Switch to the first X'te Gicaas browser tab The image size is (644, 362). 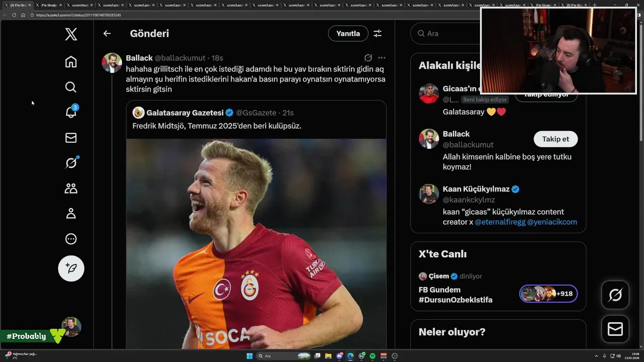tap(17, 5)
